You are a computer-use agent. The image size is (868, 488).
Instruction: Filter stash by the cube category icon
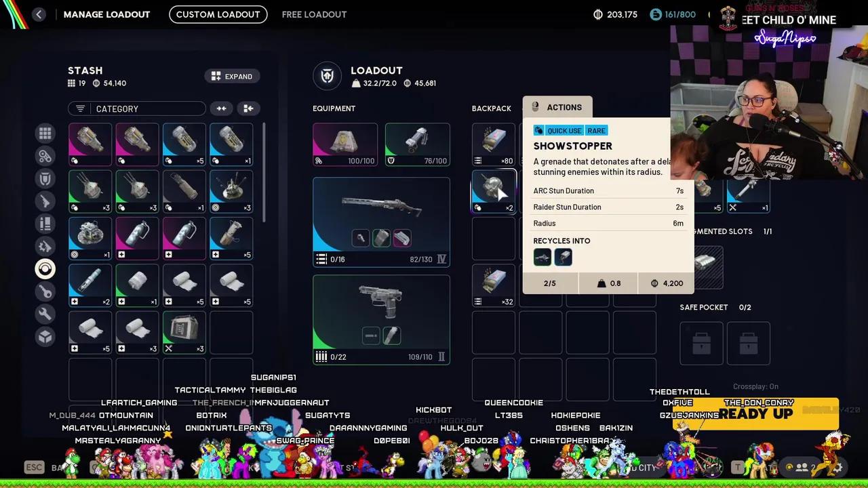45,336
